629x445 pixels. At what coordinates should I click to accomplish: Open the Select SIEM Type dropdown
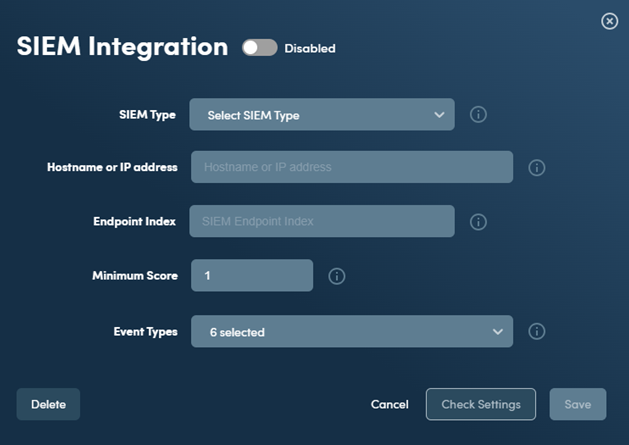pos(322,114)
